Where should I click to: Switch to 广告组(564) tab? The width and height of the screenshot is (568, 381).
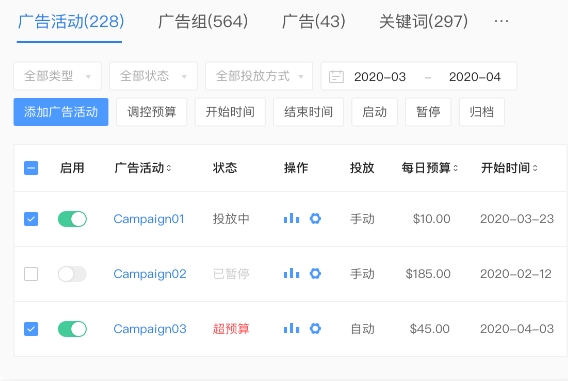(x=203, y=21)
